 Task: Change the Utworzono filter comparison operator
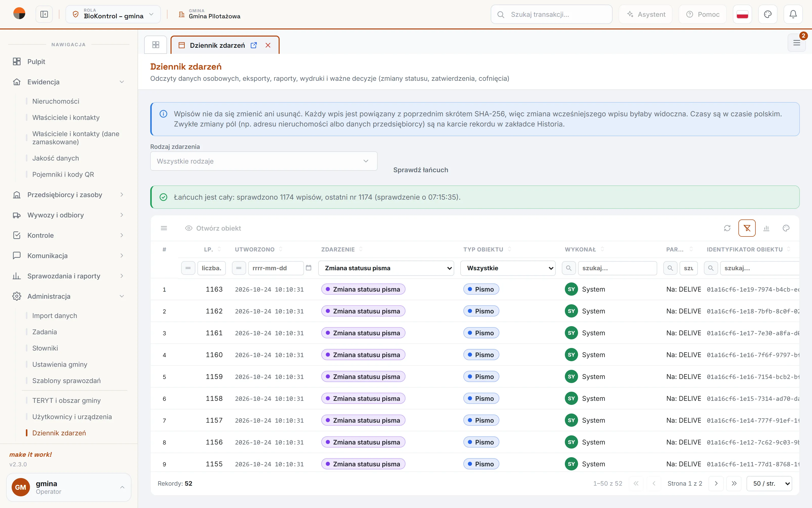click(x=239, y=268)
